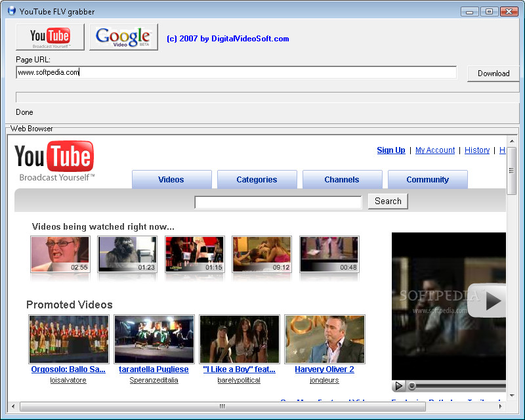The width and height of the screenshot is (525, 420).
Task: Close the YouTube FLV grabber window
Action: (x=509, y=12)
